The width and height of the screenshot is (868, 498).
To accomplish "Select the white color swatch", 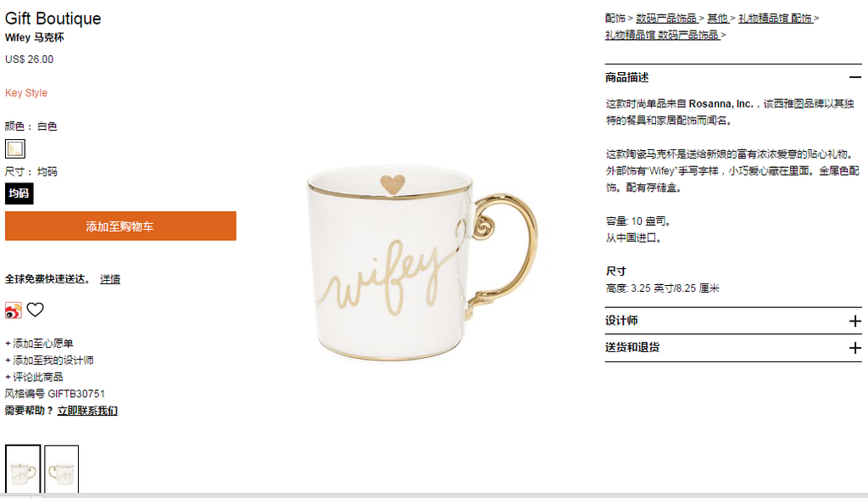I will (x=15, y=148).
